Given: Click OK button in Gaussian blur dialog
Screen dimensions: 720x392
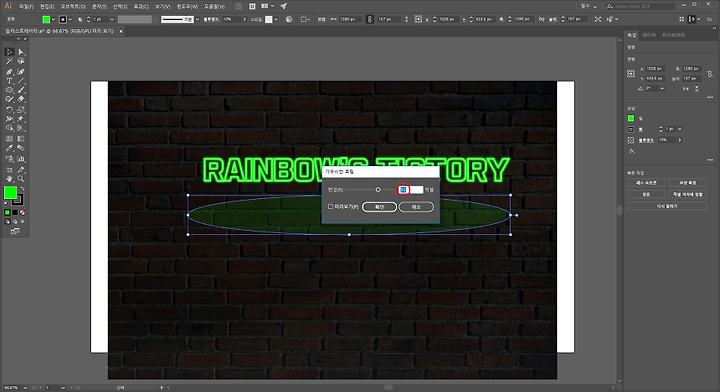Looking at the screenshot, I should 379,207.
